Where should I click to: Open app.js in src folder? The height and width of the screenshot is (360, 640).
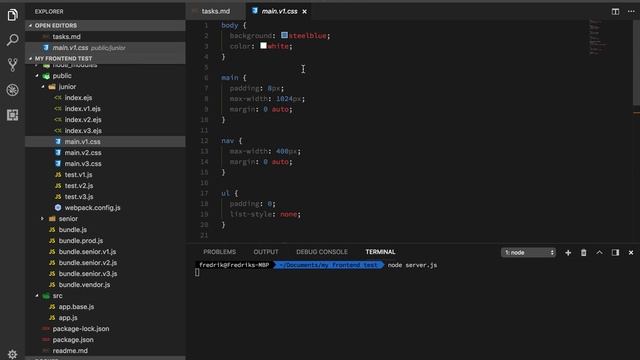pos(105,318)
